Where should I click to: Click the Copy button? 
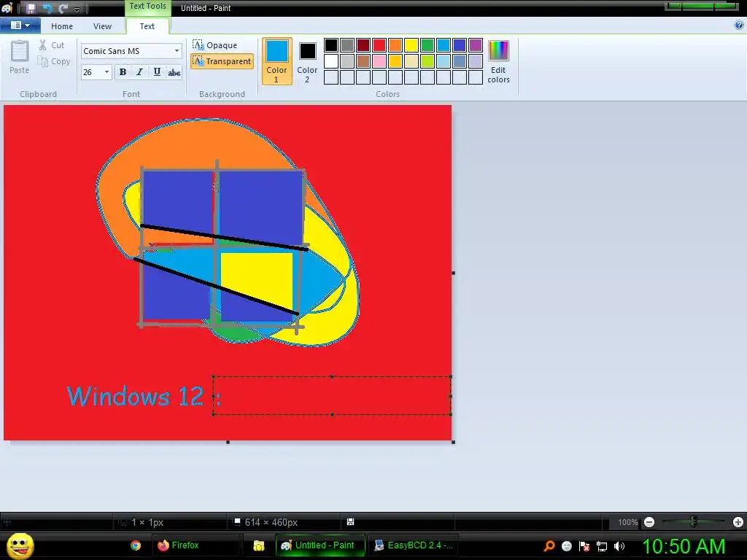53,61
